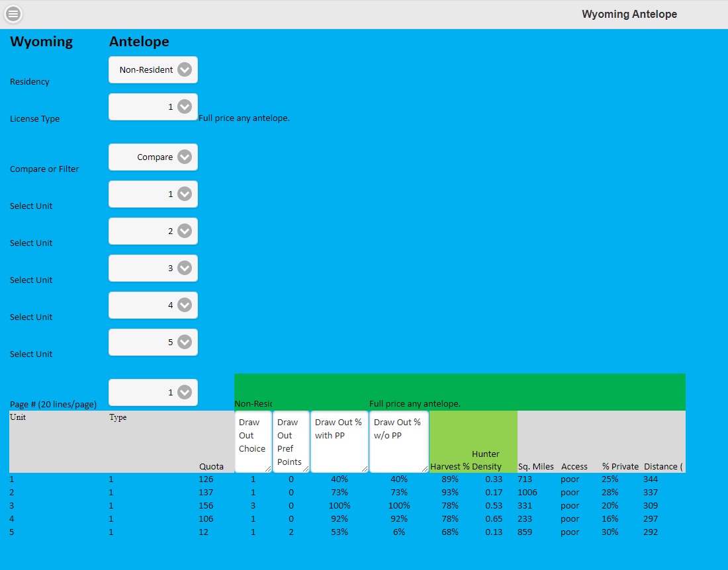The height and width of the screenshot is (570, 728).
Task: Open the hamburger menu icon
Action: click(13, 14)
